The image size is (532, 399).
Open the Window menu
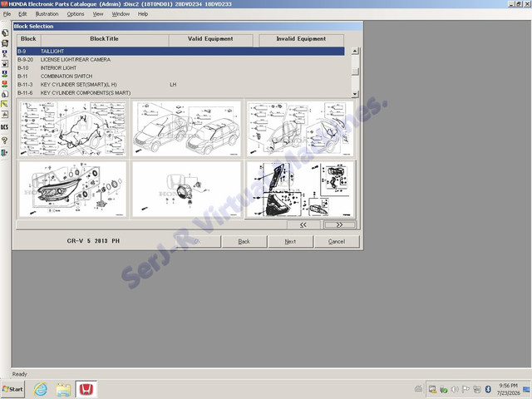121,14
